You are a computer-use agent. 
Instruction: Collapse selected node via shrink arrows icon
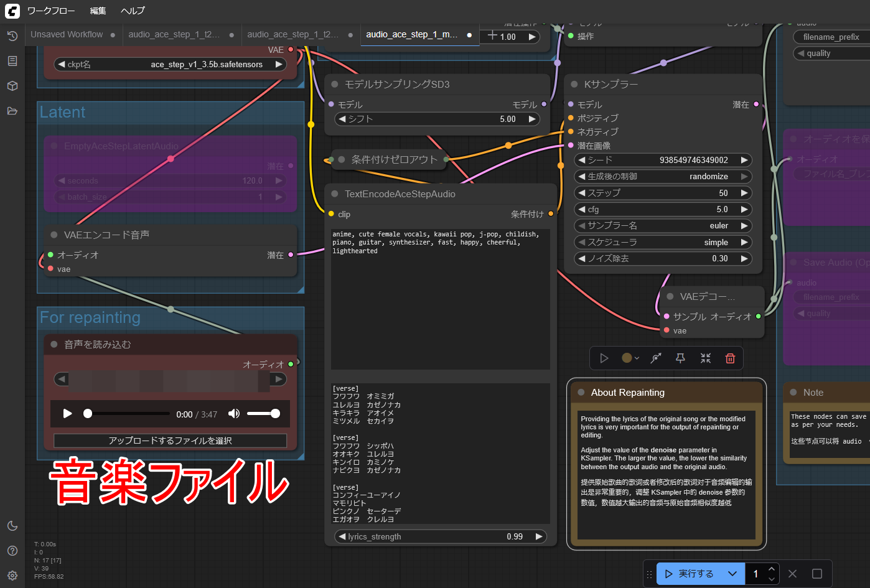706,358
